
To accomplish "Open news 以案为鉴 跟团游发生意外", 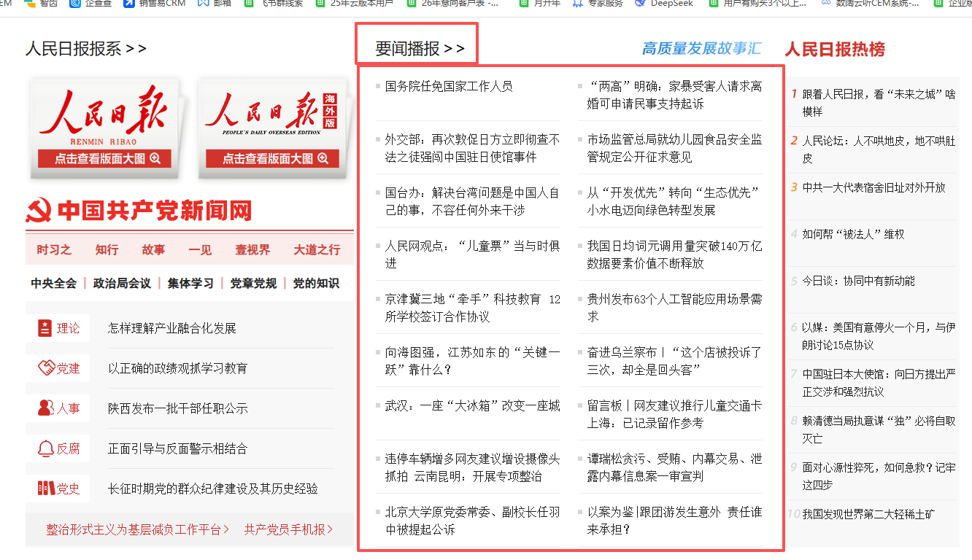I will (x=674, y=521).
